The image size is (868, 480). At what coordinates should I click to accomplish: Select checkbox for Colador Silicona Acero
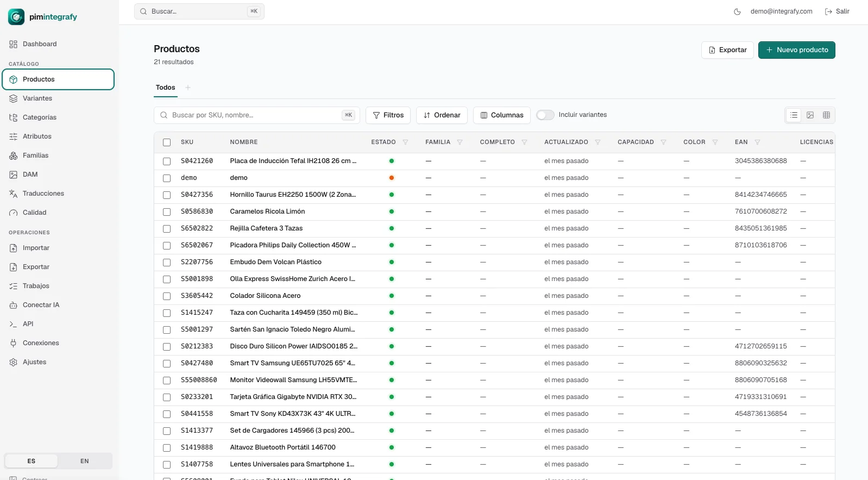167,296
